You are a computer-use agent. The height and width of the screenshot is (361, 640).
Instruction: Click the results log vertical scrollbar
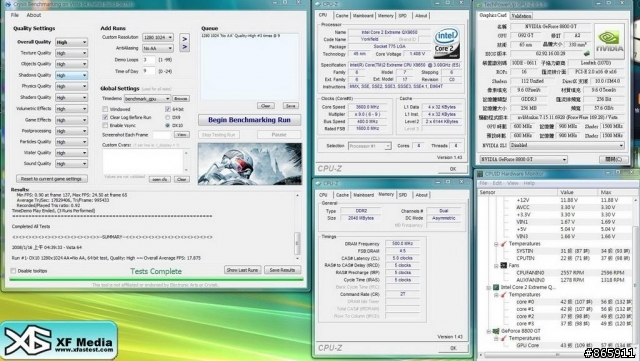(297, 227)
